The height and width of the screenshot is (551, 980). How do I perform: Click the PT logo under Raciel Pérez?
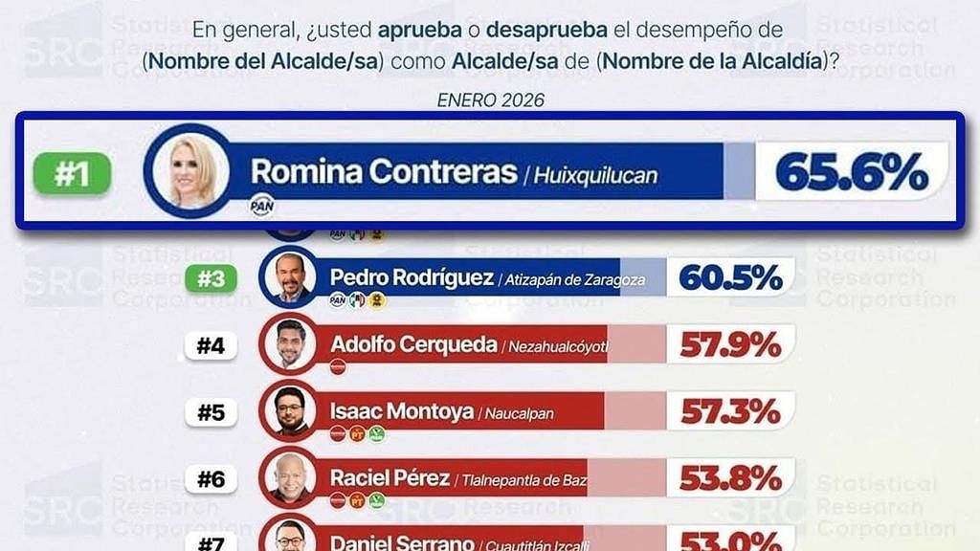[x=357, y=500]
